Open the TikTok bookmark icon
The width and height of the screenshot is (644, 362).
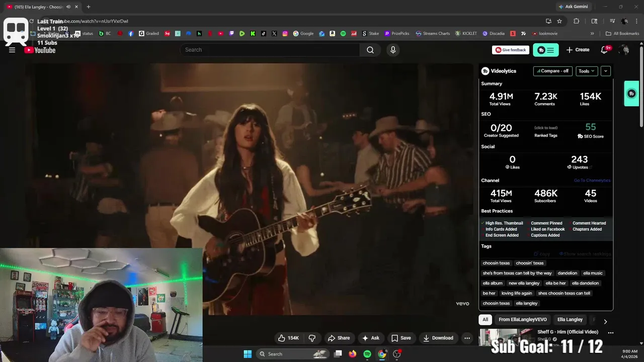pos(264,34)
